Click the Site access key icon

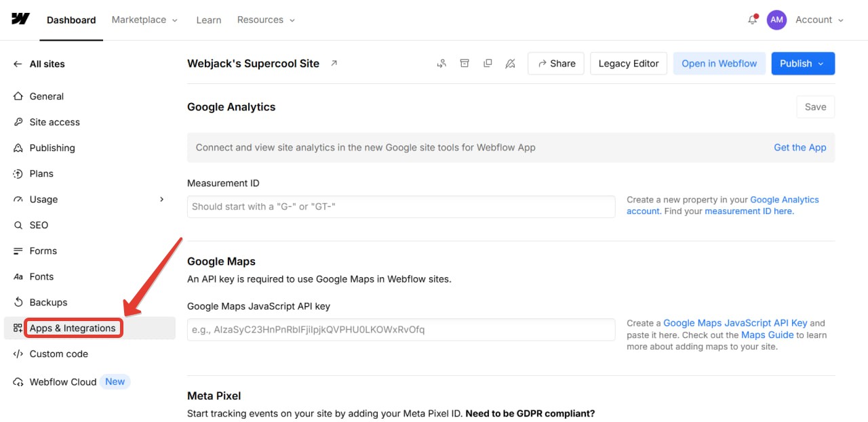click(18, 122)
